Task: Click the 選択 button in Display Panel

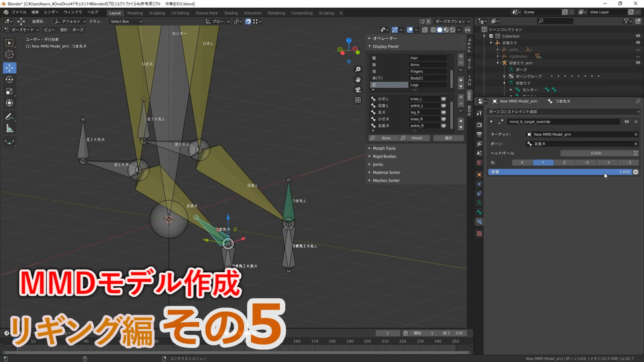Action: tap(448, 138)
